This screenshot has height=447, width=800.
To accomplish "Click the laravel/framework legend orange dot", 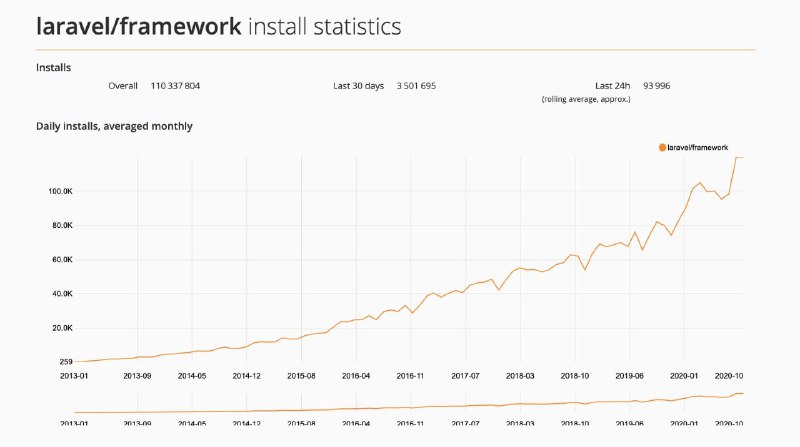I will [x=662, y=147].
